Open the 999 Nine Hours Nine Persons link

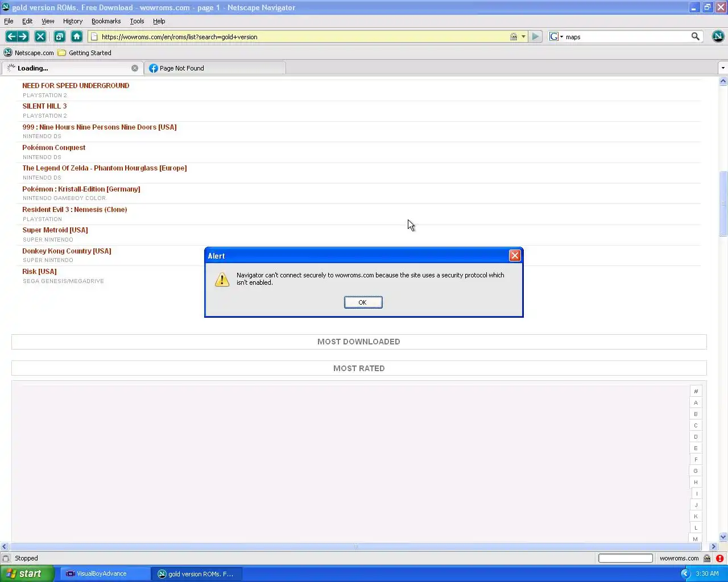(100, 127)
